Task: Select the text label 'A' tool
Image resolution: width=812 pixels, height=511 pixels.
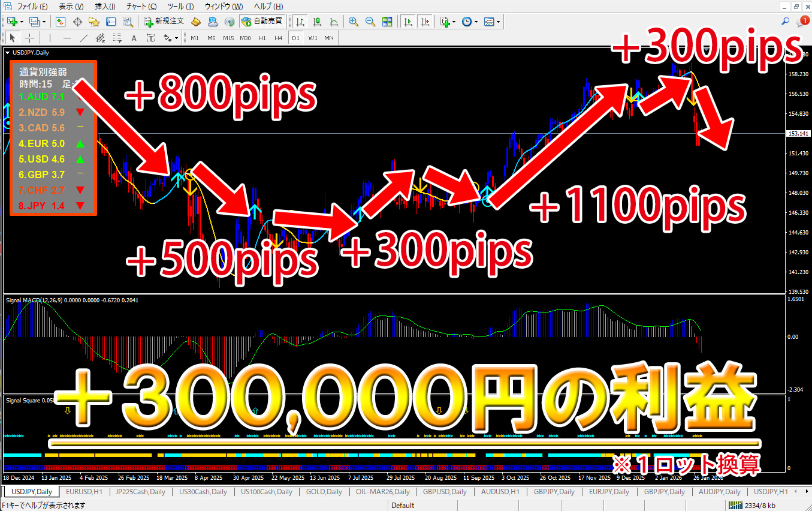Action: [x=134, y=38]
